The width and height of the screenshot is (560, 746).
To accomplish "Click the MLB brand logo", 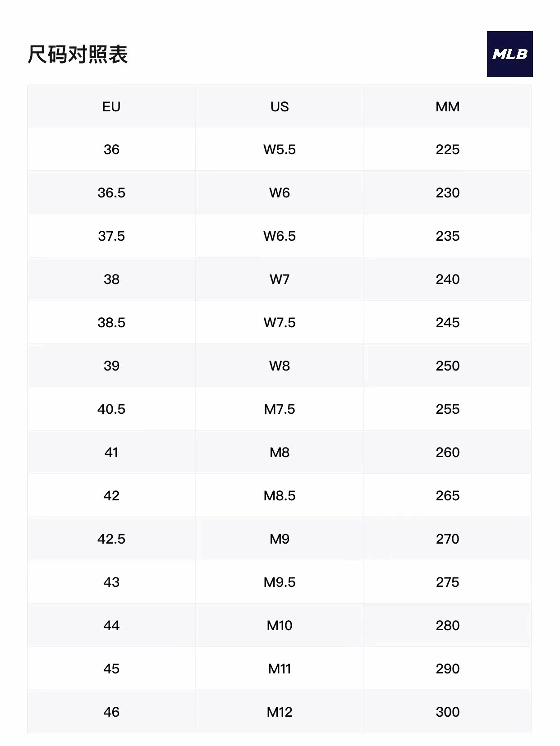I will pyautogui.click(x=510, y=54).
